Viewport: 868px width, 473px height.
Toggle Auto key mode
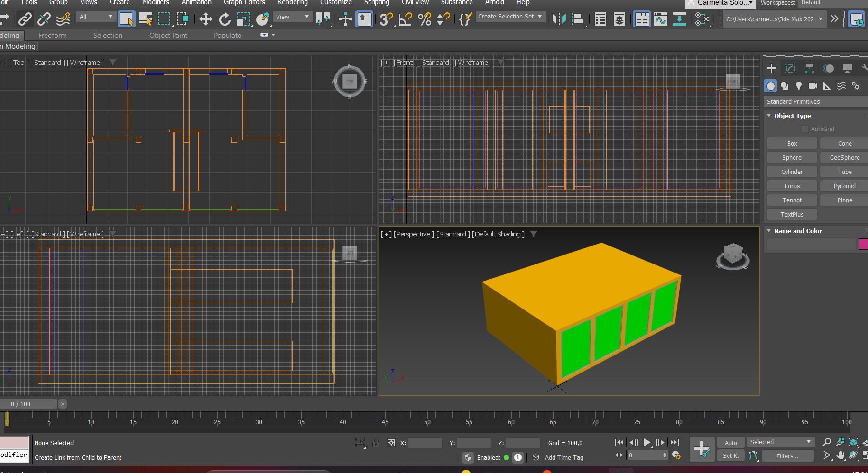coord(730,443)
